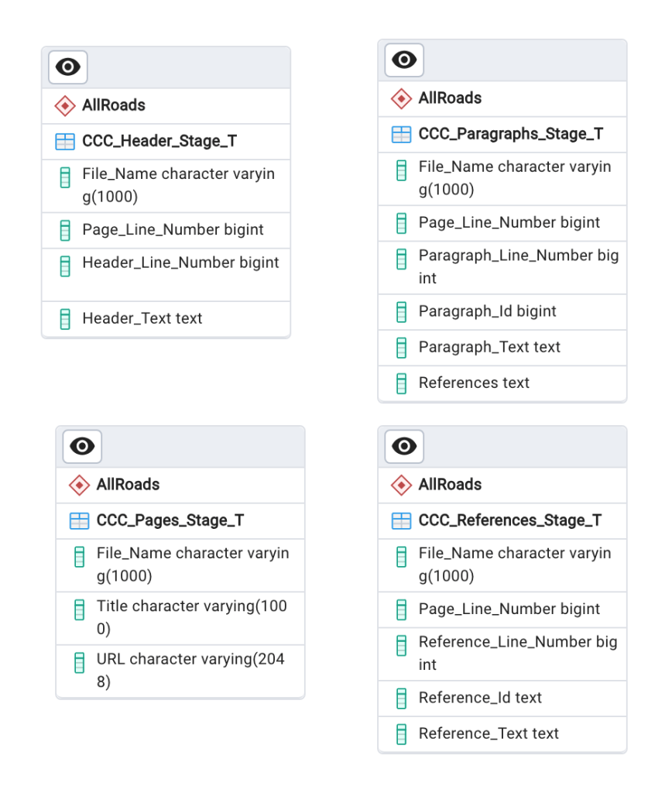Select the CCC_Pages_Stage_T table name
Image resolution: width=672 pixels, height=793 pixels.
[x=170, y=521]
